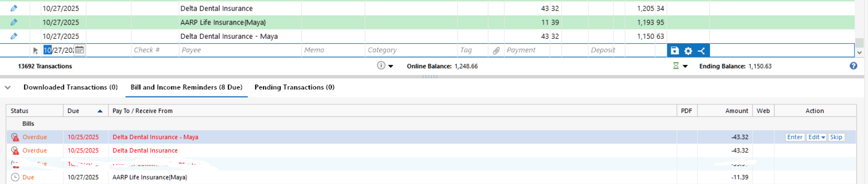Click the Tag input field
Screen dimensions: 868x184
473,50
